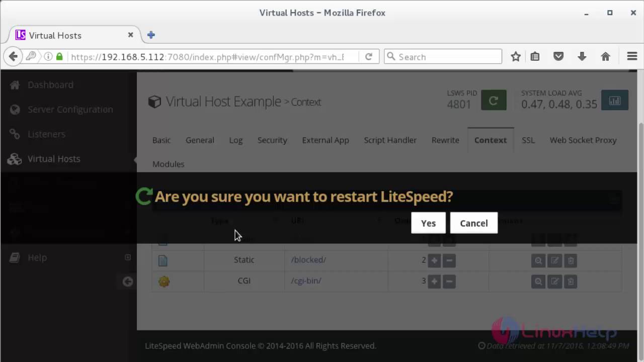
Task: Click the Server Configuration globe icon
Action: [x=15, y=110]
